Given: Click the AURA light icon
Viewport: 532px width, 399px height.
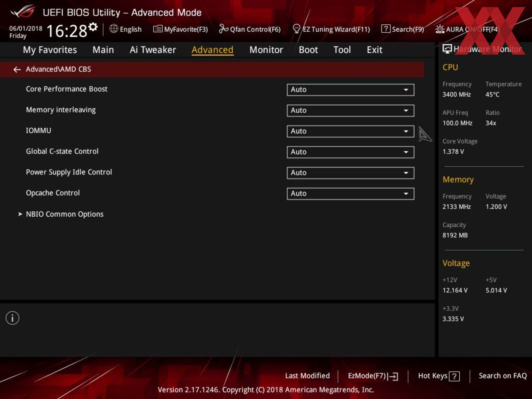Looking at the screenshot, I should (x=440, y=29).
